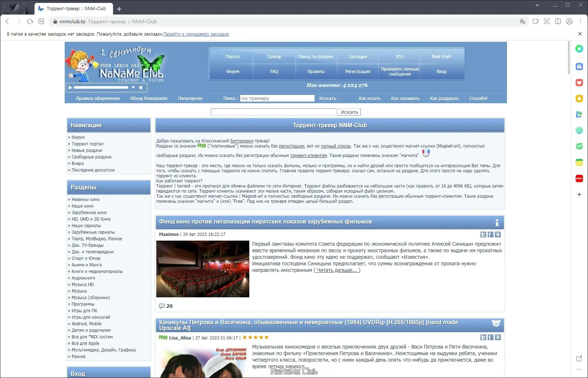Image resolution: width=588 pixels, height=378 pixels.
Task: Open the Портал menu item
Action: [233, 57]
